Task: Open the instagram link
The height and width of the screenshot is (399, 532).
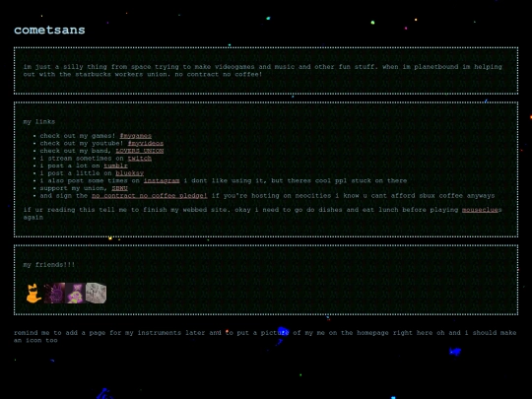Action: (162, 180)
